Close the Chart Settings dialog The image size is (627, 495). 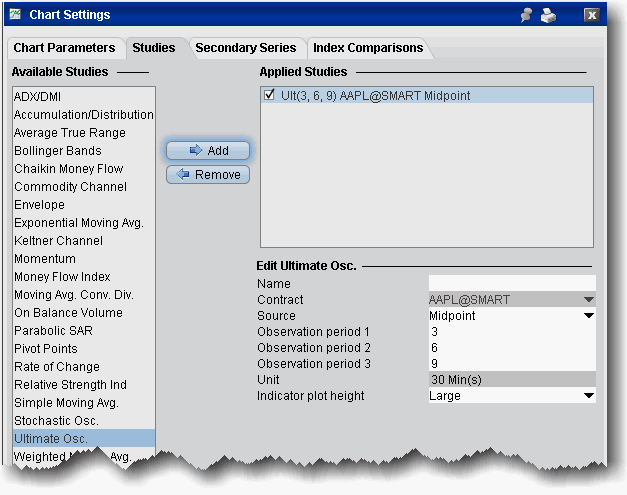tap(592, 16)
